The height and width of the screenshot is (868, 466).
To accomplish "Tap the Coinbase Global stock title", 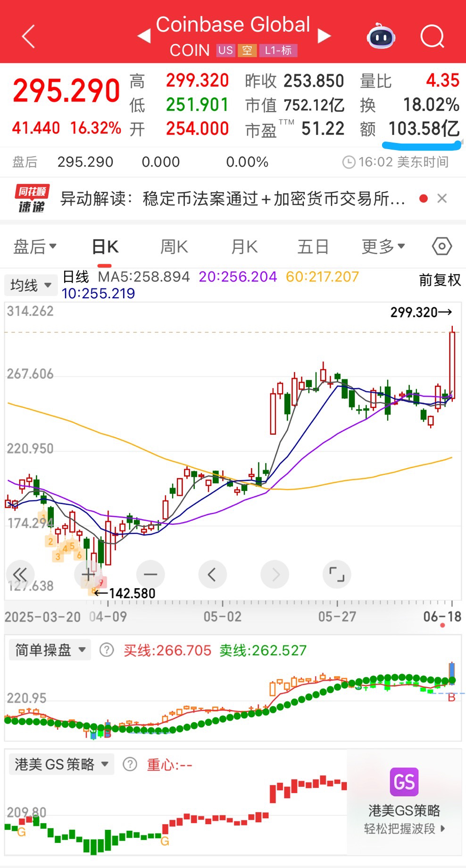I will (x=233, y=25).
